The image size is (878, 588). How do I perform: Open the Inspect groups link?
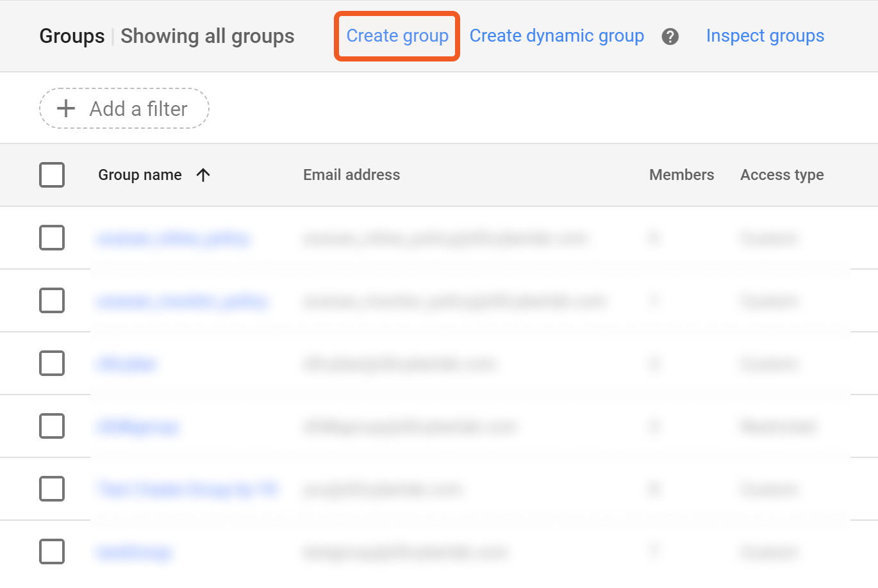(765, 36)
